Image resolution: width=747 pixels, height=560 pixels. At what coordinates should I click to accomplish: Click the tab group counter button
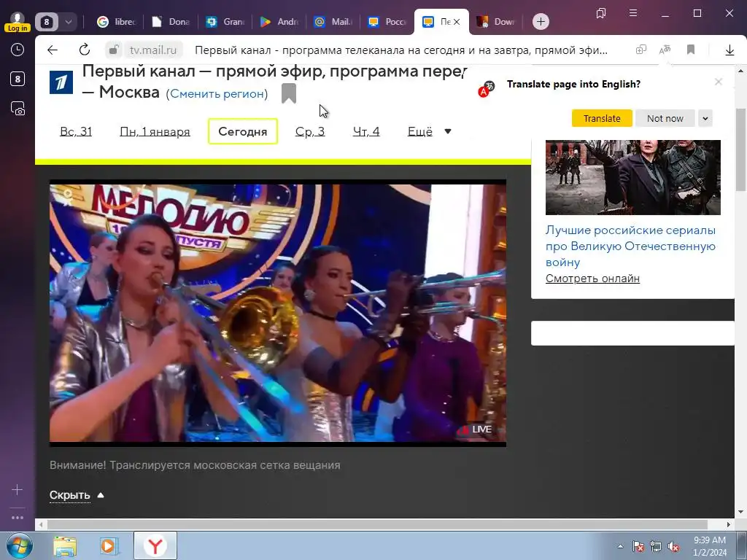(x=47, y=22)
